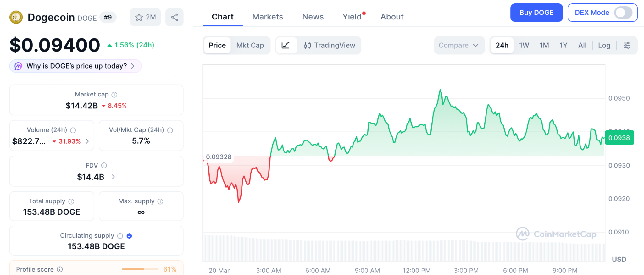Toggle DEX Mode switch
This screenshot has width=644, height=275.
623,13
